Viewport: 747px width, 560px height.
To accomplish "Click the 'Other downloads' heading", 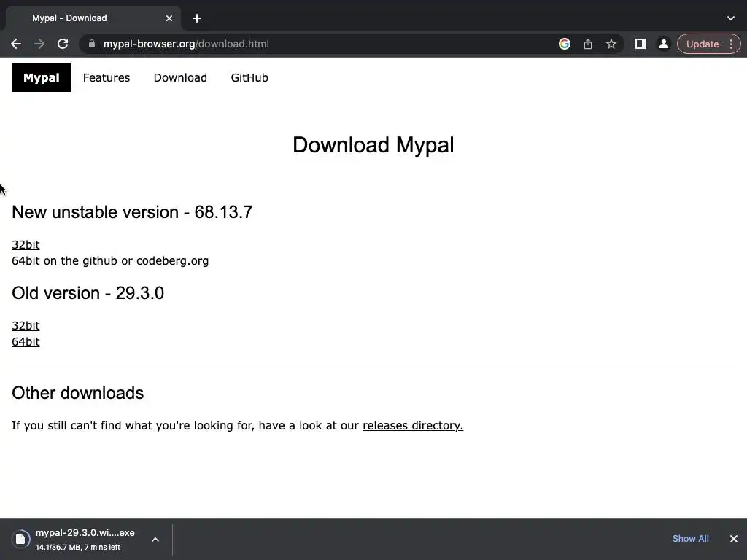I will pos(77,393).
